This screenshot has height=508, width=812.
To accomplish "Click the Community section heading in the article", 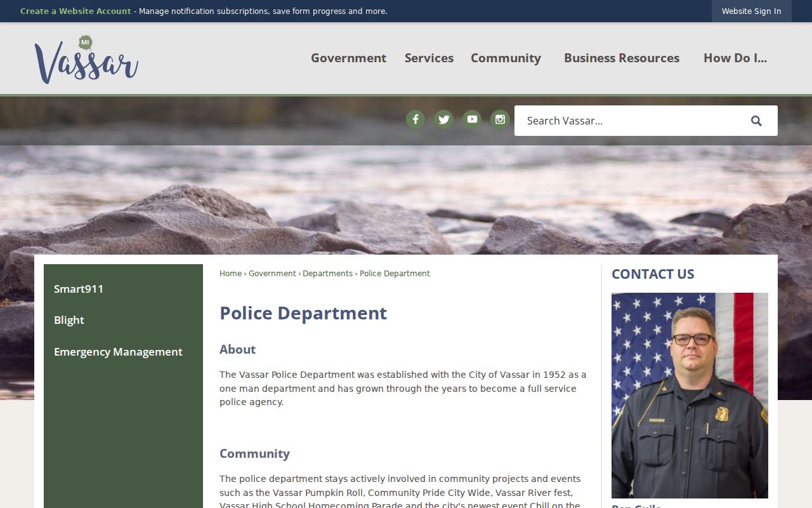I will 254,453.
